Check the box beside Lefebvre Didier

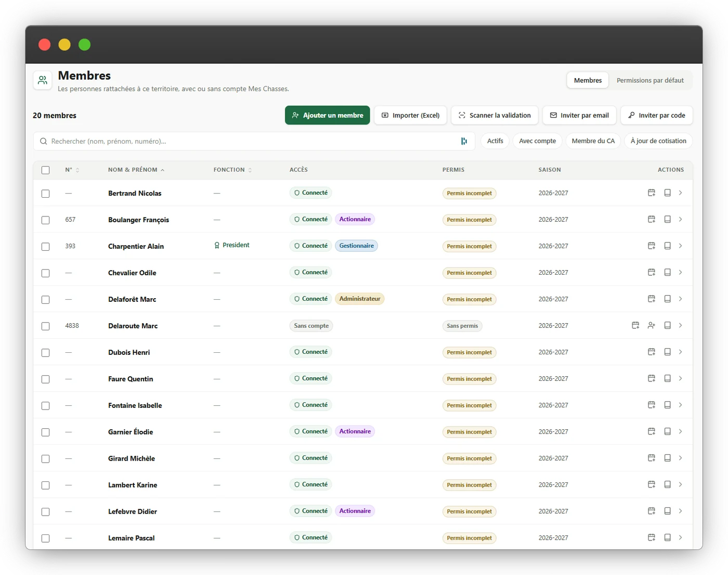point(46,512)
